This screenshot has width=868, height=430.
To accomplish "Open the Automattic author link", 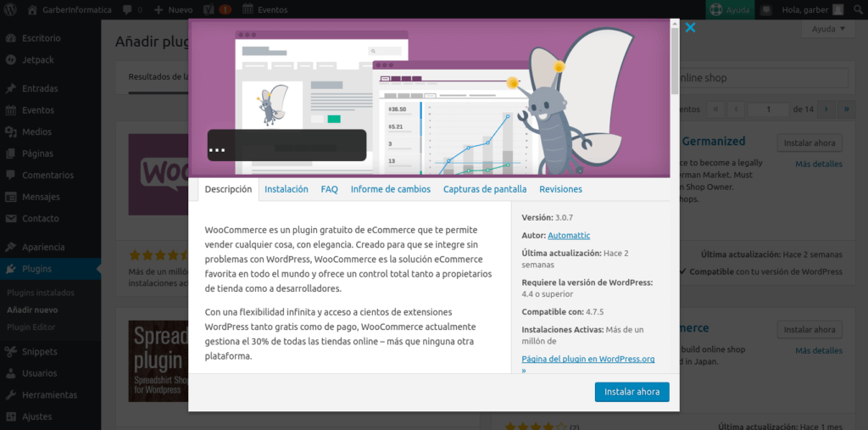I will point(569,236).
